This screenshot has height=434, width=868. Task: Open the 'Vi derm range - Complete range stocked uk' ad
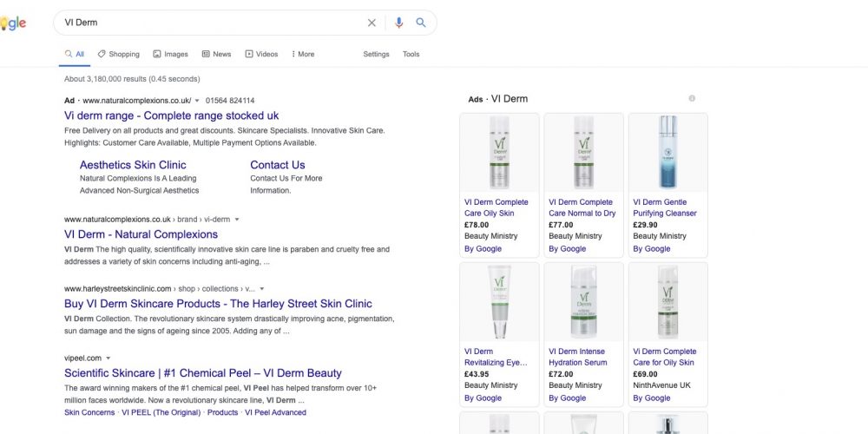(x=172, y=115)
